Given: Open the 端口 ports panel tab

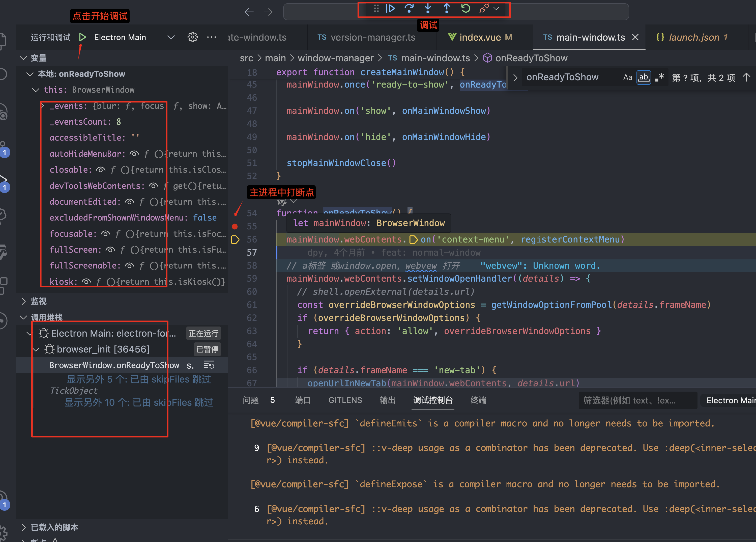Looking at the screenshot, I should [303, 400].
